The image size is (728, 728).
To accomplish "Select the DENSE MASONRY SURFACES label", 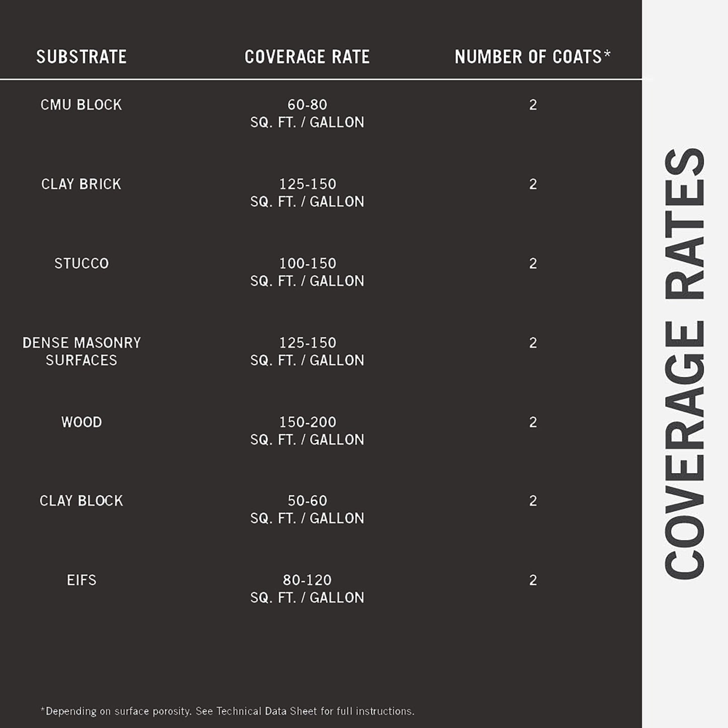I will coord(81,351).
